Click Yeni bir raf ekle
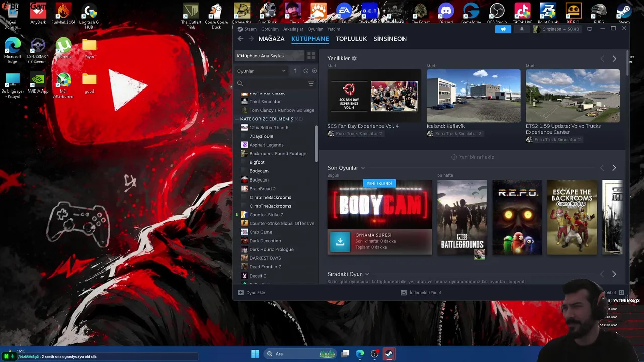The image size is (644, 362). pyautogui.click(x=472, y=157)
